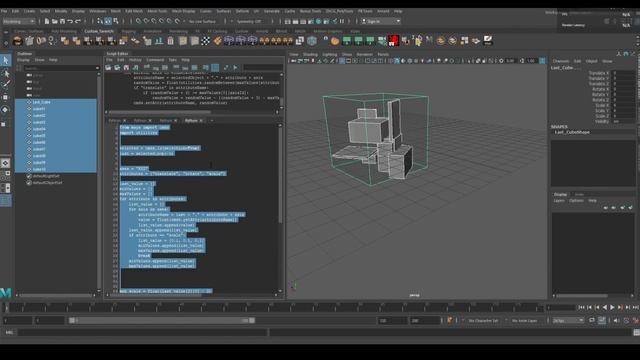
Task: Click the plus to add script tab
Action: pos(211,121)
